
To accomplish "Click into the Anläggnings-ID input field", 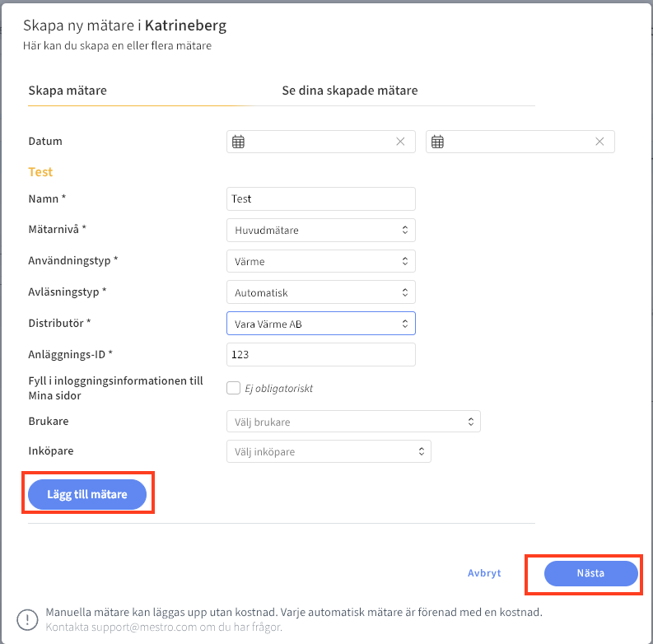I will [x=320, y=355].
